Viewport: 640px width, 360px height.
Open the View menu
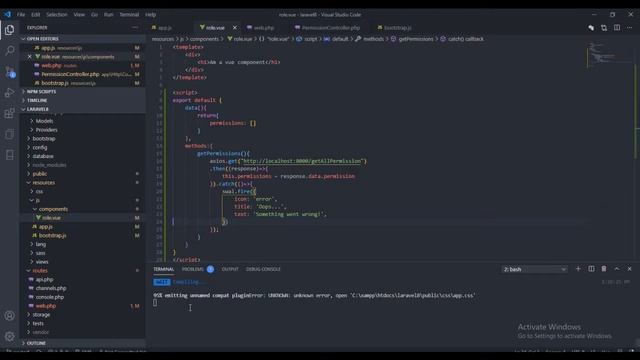79,14
